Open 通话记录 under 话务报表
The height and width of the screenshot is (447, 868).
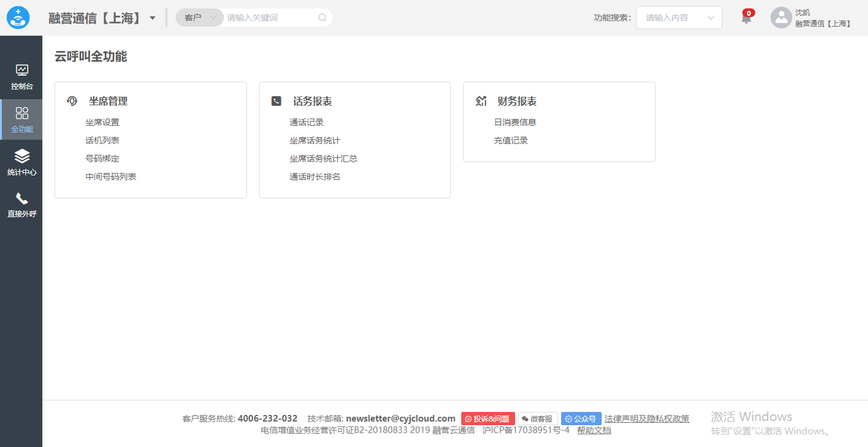[x=306, y=122]
